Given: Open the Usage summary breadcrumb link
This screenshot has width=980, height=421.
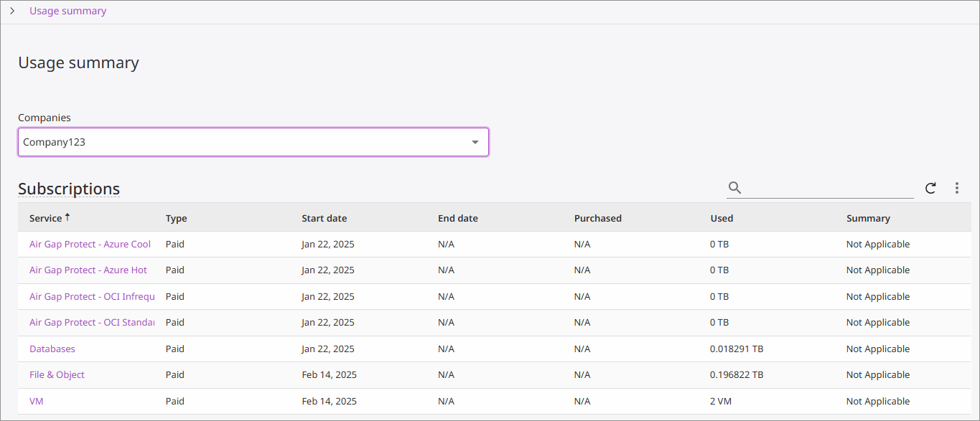Looking at the screenshot, I should (67, 11).
